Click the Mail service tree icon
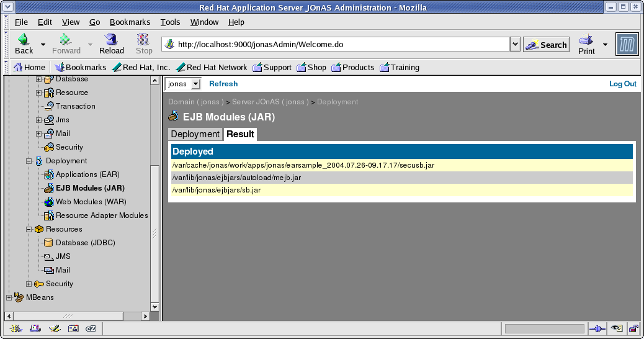Screen dimensions: 644x339 49,133
